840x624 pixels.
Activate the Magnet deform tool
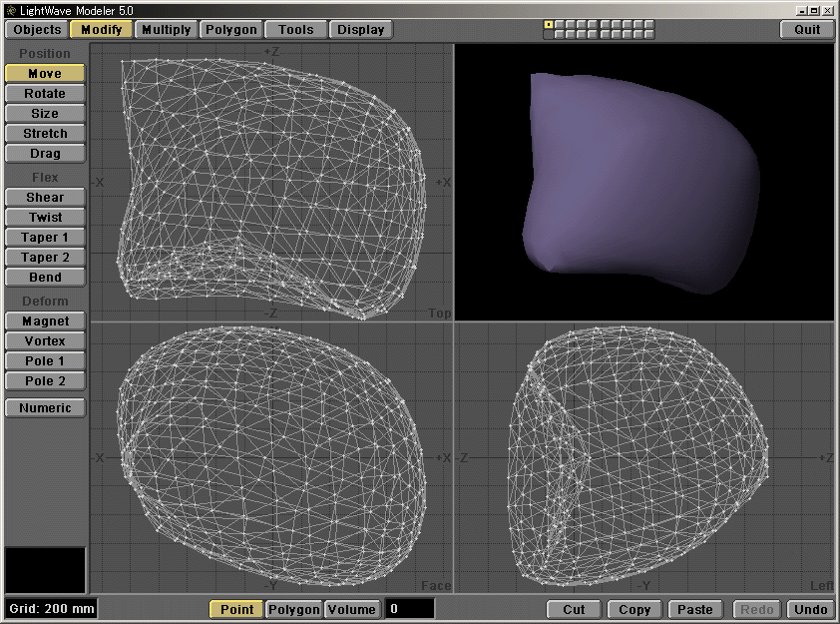pos(44,320)
